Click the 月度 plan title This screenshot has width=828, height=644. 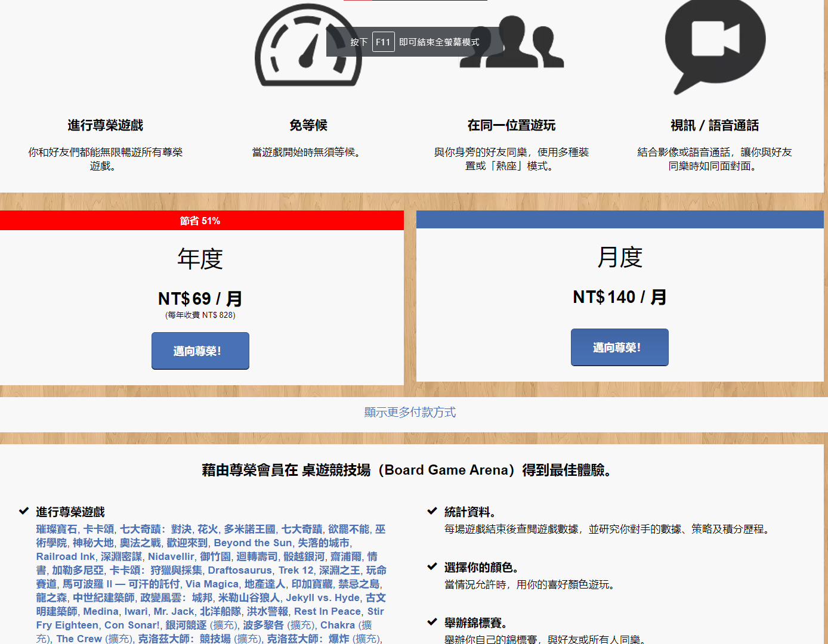pos(620,257)
